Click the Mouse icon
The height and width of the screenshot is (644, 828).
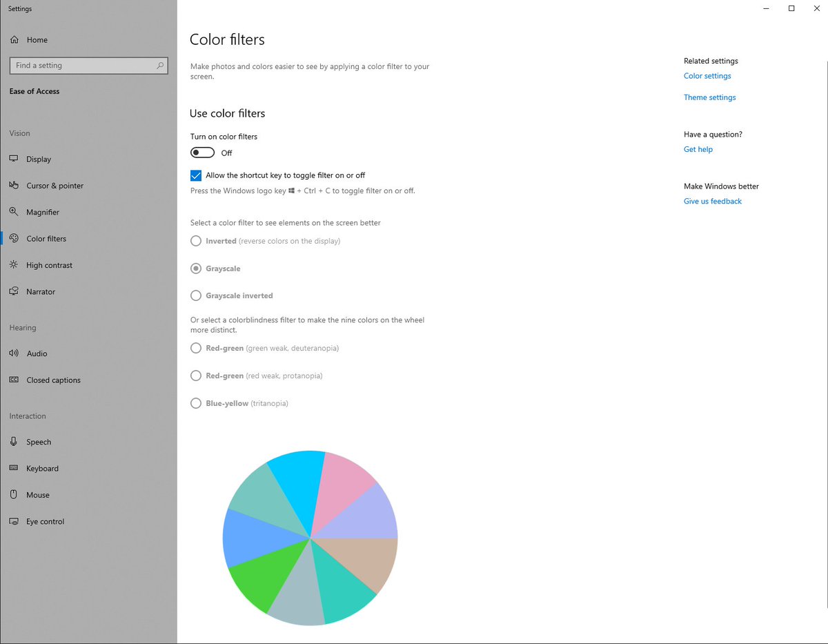click(14, 495)
